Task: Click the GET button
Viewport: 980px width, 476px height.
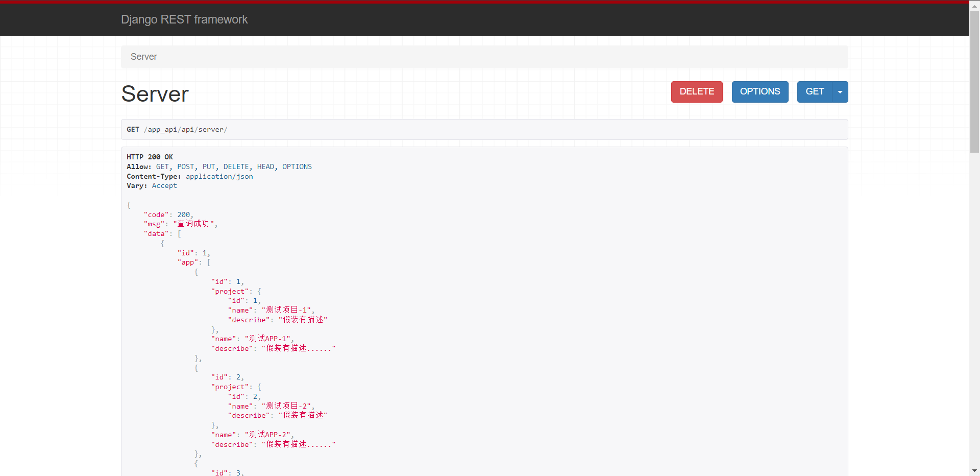Action: [x=815, y=92]
